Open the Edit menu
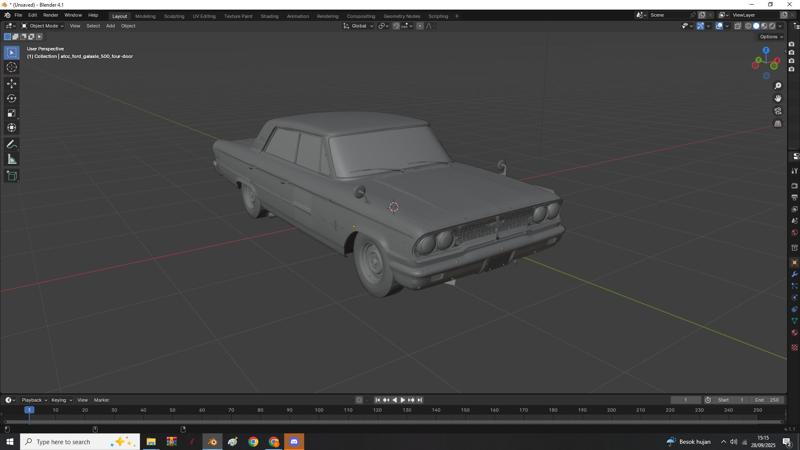Image resolution: width=800 pixels, height=450 pixels. click(x=32, y=15)
